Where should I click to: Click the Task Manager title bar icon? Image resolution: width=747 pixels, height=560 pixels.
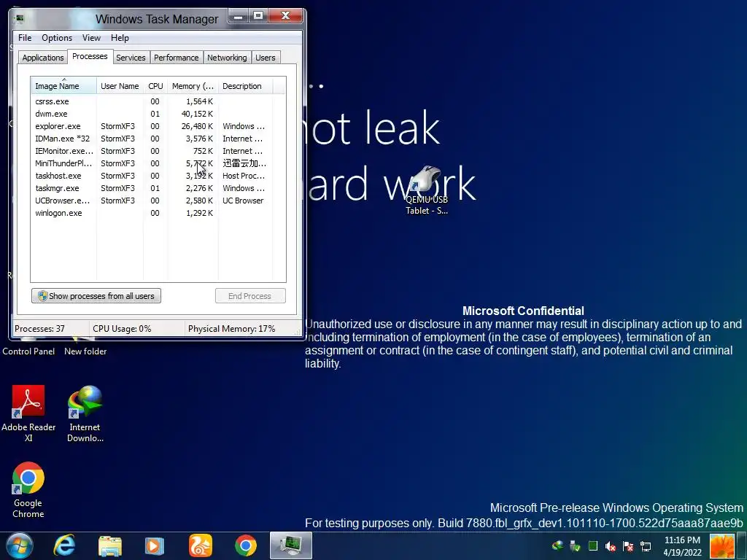tap(20, 19)
